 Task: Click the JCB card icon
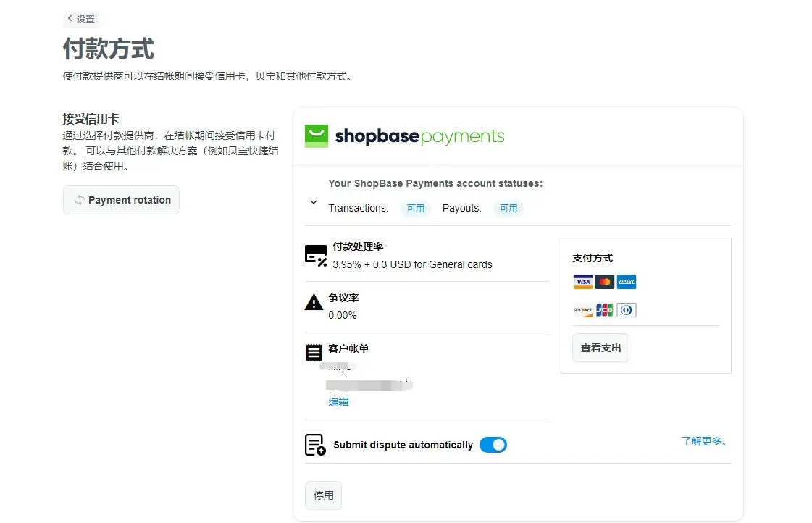(x=605, y=310)
